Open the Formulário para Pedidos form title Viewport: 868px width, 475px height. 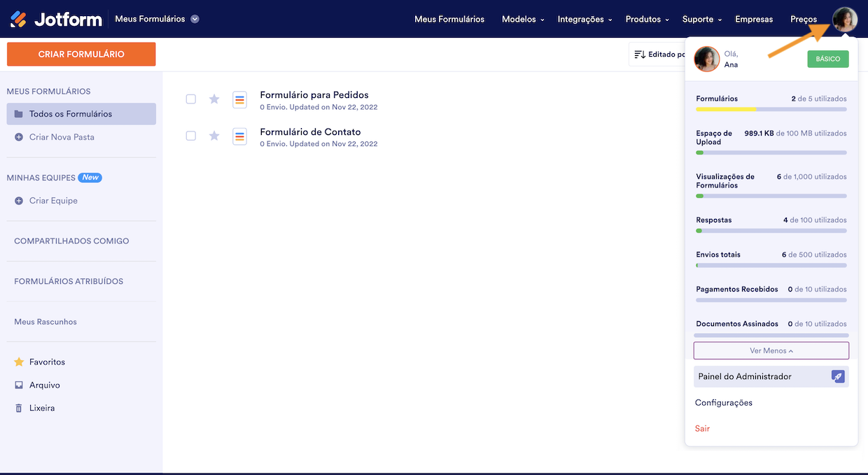[x=314, y=94]
